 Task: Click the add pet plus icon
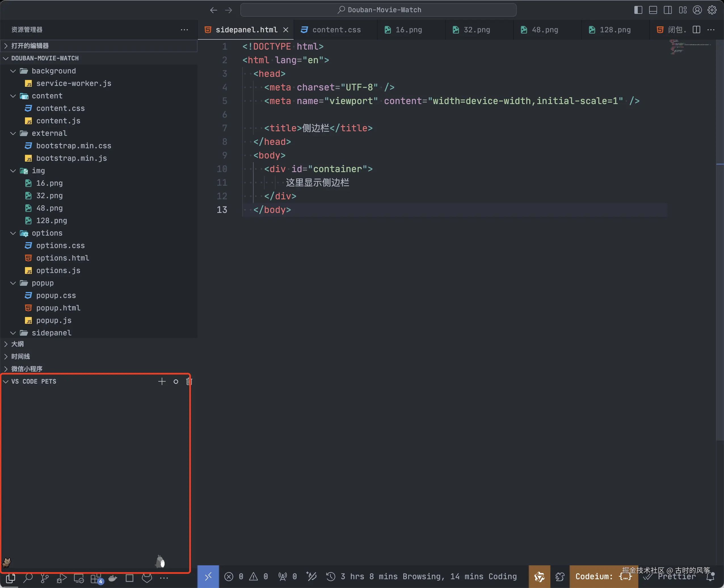(x=162, y=381)
